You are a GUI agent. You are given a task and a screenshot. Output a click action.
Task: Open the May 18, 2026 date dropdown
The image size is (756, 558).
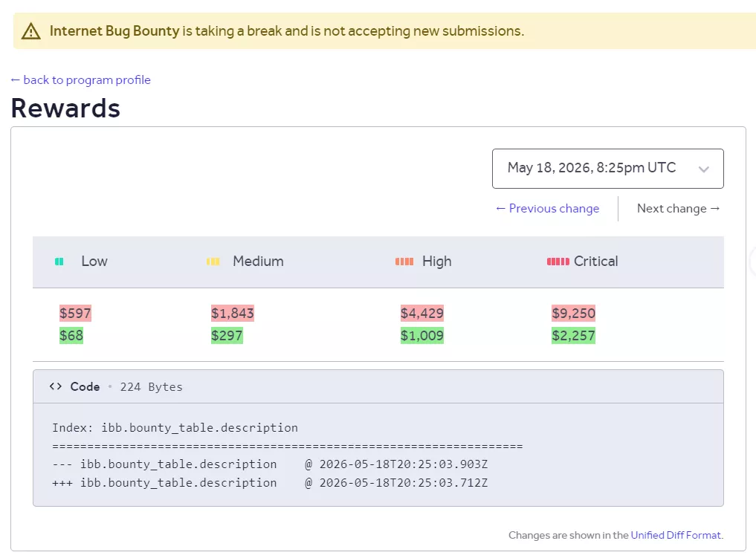pos(607,168)
